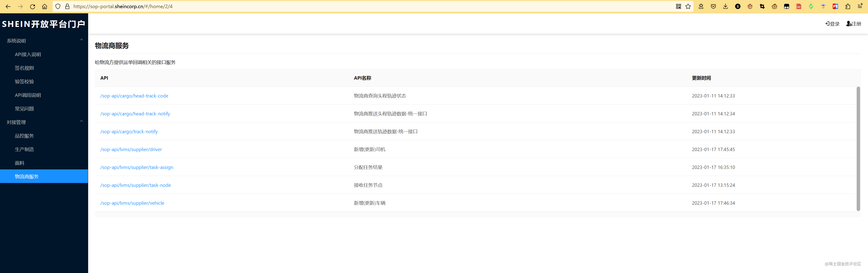Click the 登录 login button
This screenshot has width=868, height=273.
[x=832, y=24]
